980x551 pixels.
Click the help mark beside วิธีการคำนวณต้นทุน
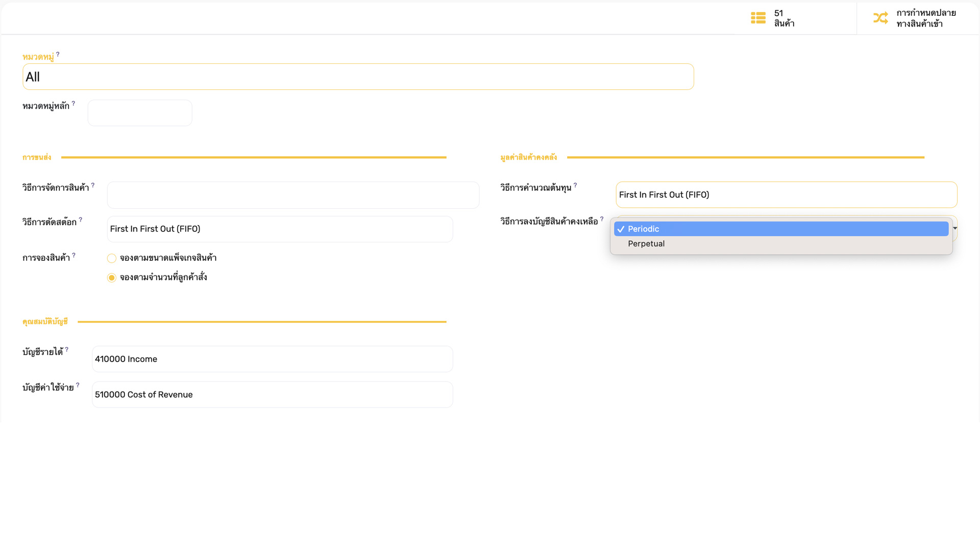click(x=575, y=185)
